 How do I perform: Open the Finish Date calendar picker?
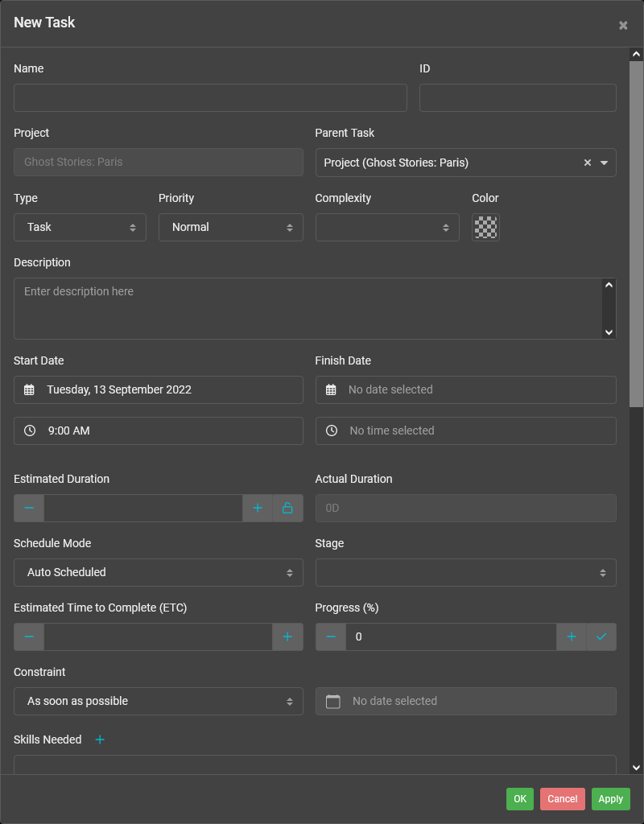[330, 389]
